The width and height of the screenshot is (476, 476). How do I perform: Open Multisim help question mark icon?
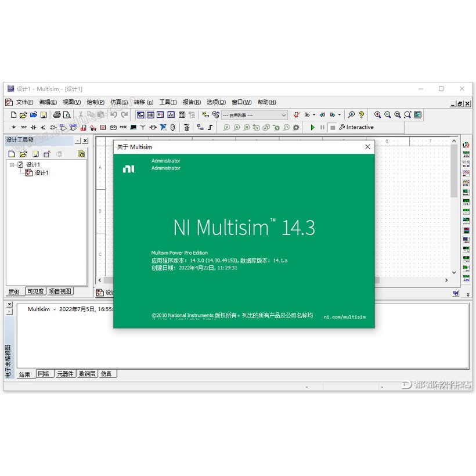361,115
